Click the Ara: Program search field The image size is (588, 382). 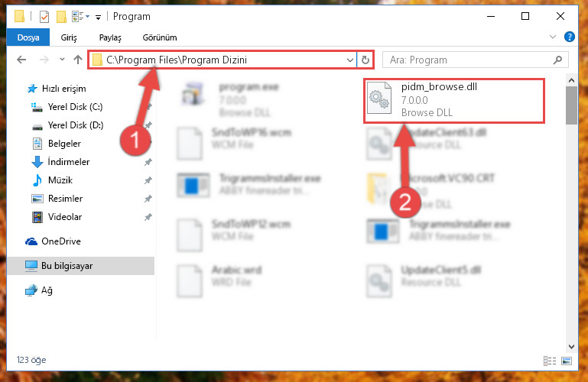467,60
